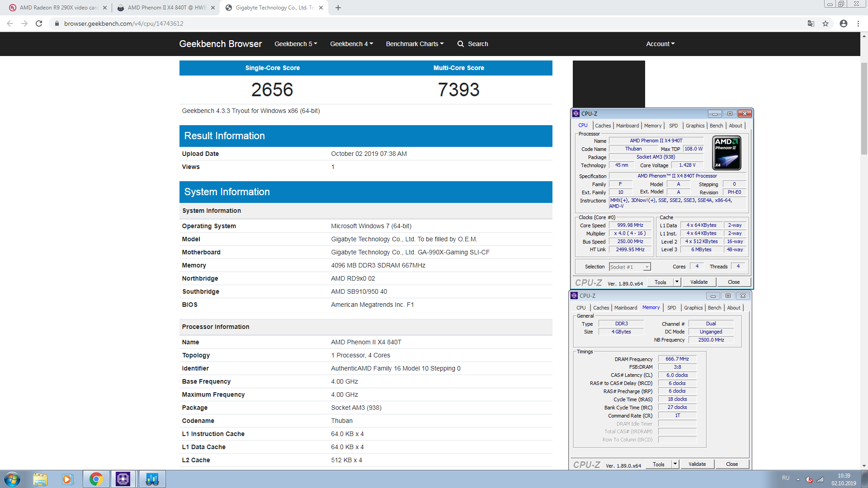Select the multi-core score 7393
868x488 pixels.
[x=458, y=89]
